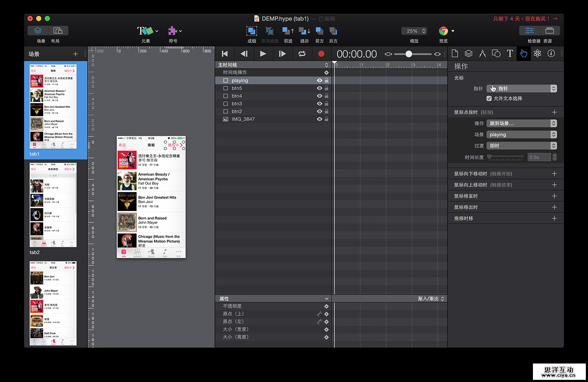
Task: Open the zoom percentage 25% dropdown
Action: pyautogui.click(x=414, y=31)
